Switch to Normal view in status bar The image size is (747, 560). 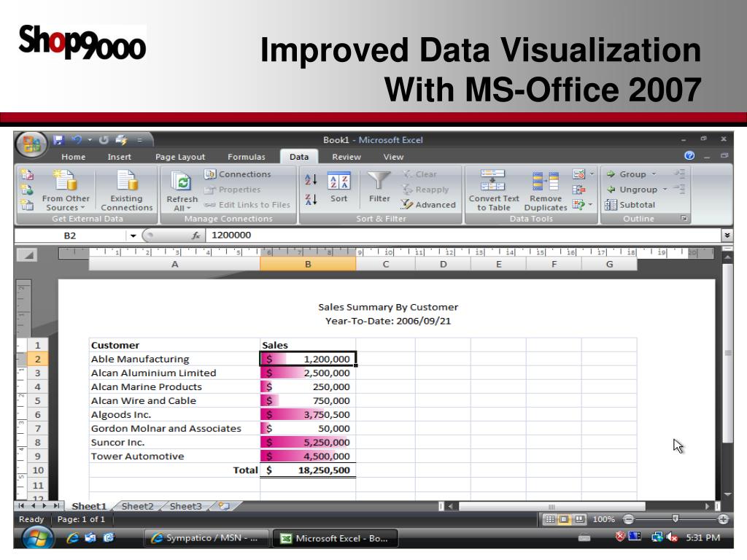pos(549,519)
